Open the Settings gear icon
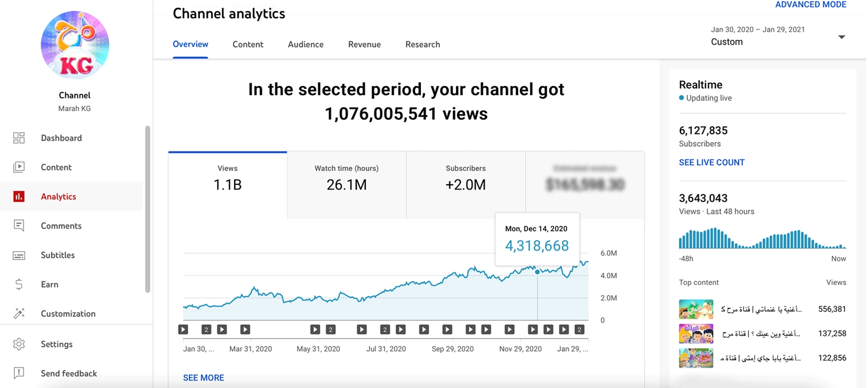Screen dimensions: 868x388 tap(19, 344)
